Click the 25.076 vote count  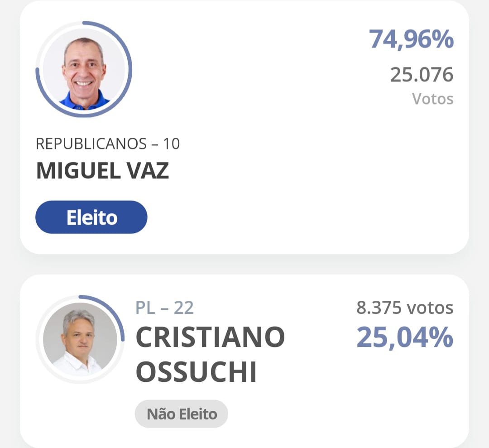[421, 75]
